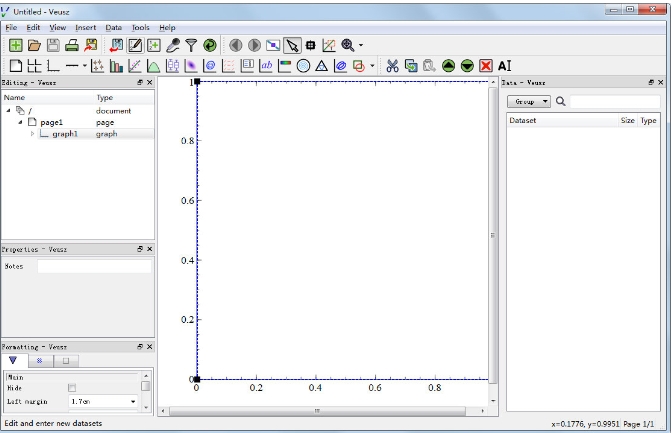Move selected widget down green arrow
Image resolution: width=672 pixels, height=433 pixels.
(467, 66)
